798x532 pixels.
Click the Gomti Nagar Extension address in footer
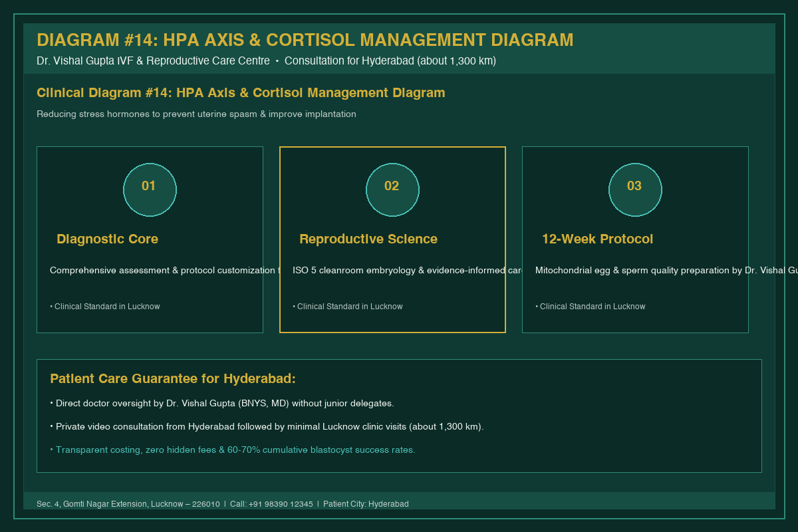pyautogui.click(x=128, y=504)
